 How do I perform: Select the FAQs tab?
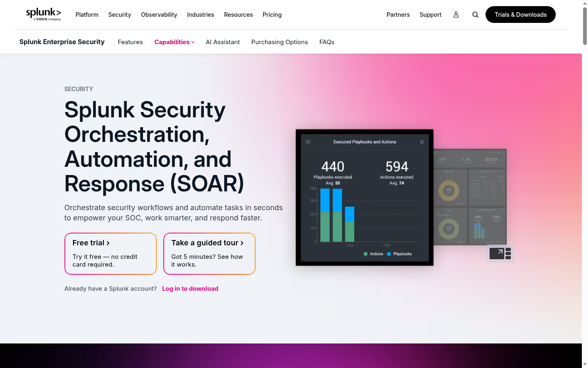click(x=327, y=42)
